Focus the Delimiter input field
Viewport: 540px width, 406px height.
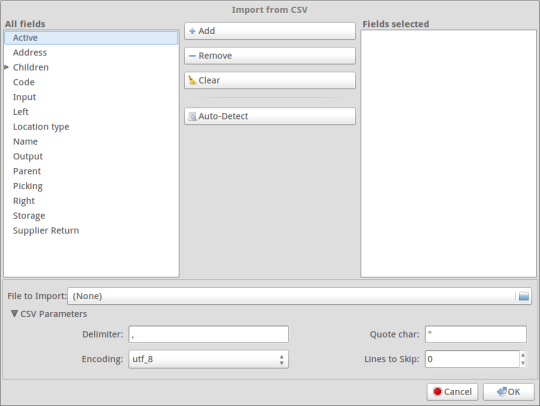(208, 334)
